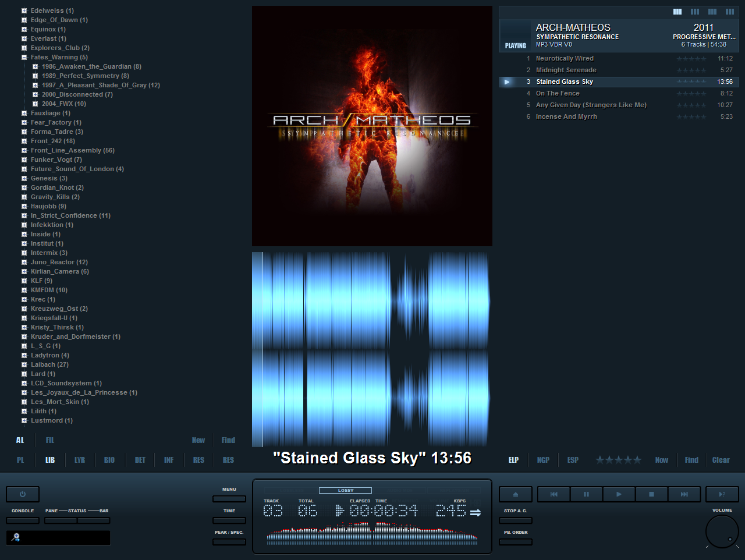This screenshot has width=745, height=560.
Task: Click the LOSSY indicator in the display
Action: (345, 490)
